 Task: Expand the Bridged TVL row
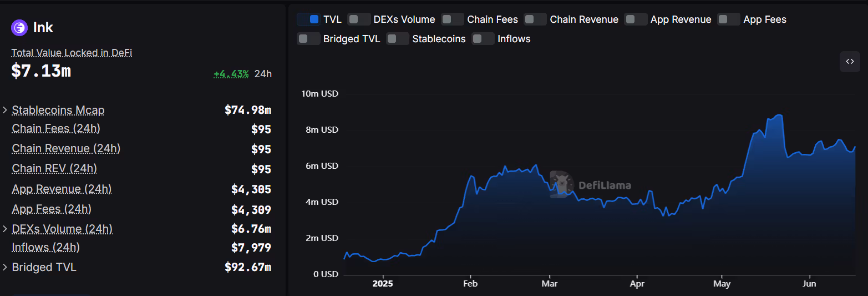(5, 267)
